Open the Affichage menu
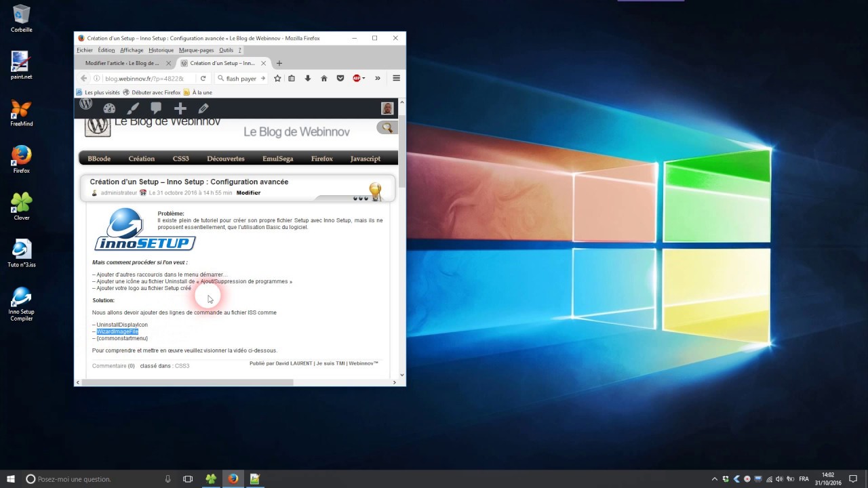 click(132, 50)
